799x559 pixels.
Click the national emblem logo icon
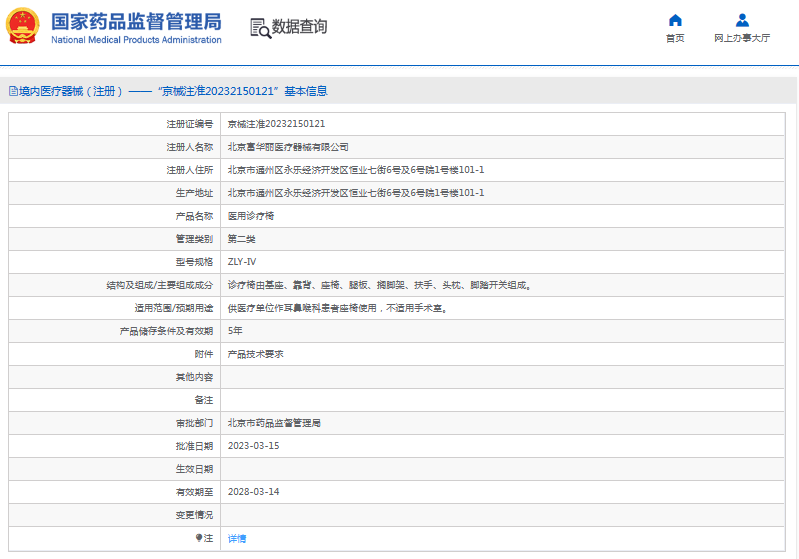[x=24, y=27]
